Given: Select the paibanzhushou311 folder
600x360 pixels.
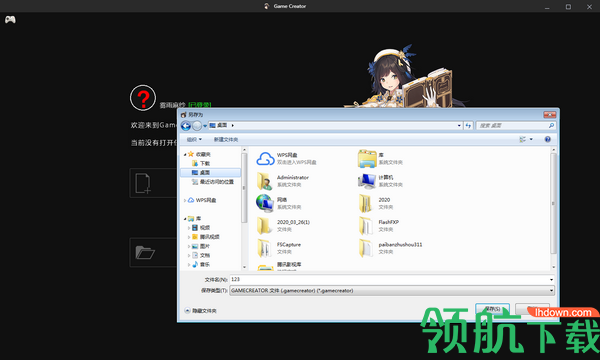Looking at the screenshot, I should [x=391, y=248].
